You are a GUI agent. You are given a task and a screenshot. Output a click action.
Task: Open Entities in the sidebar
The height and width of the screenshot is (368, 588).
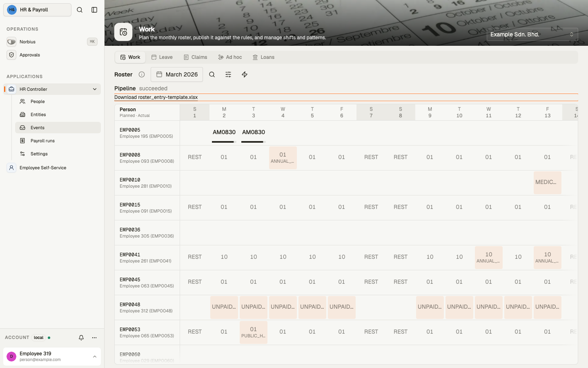pyautogui.click(x=58, y=114)
